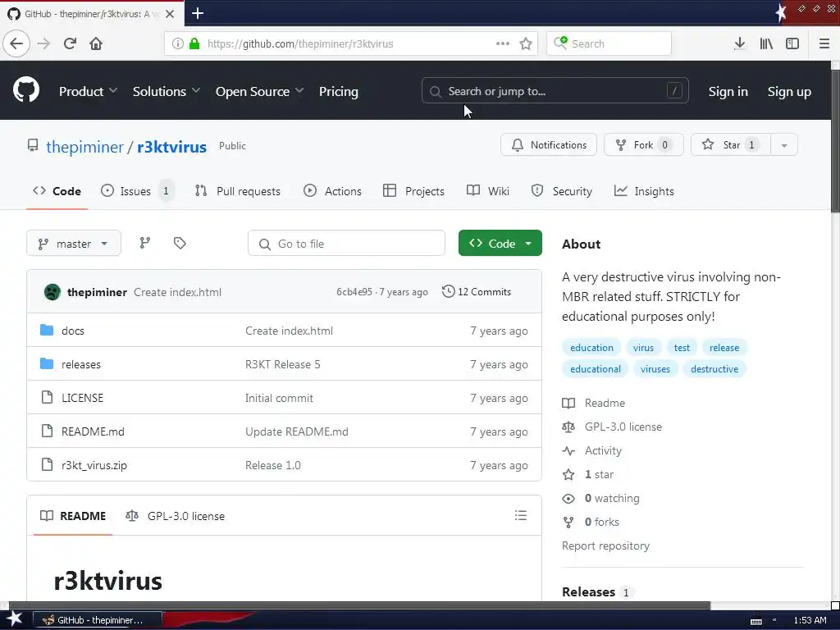The image size is (840, 630).
Task: Open the LICENSE file
Action: (83, 398)
